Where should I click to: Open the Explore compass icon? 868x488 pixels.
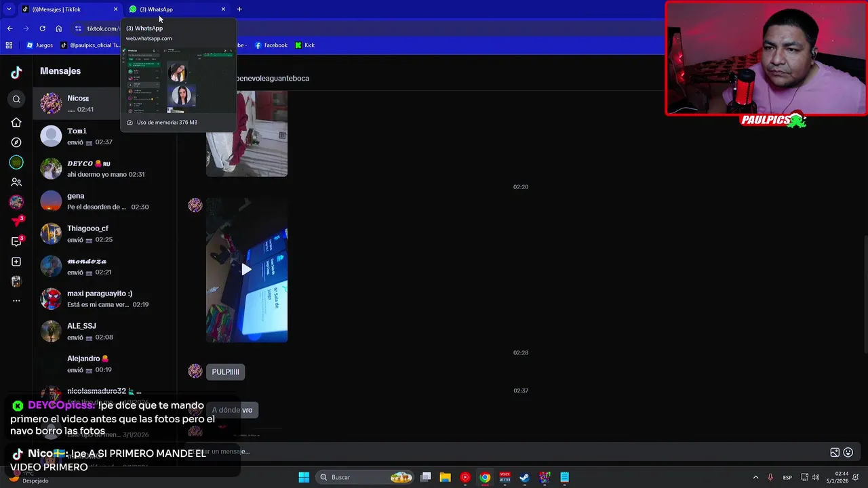[16, 142]
